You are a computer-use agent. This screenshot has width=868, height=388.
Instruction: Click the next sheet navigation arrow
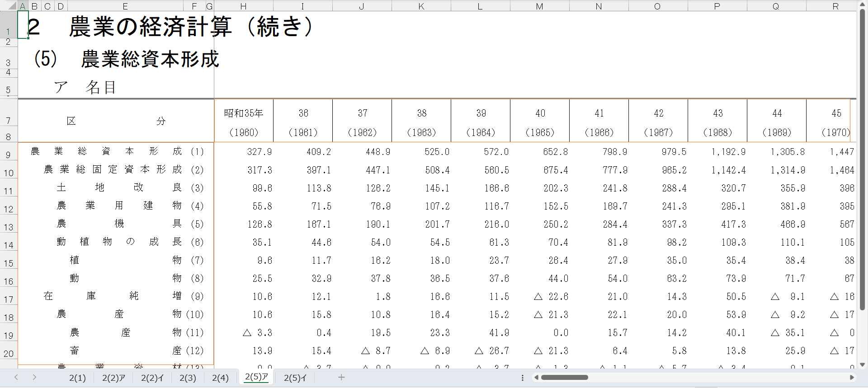click(34, 377)
